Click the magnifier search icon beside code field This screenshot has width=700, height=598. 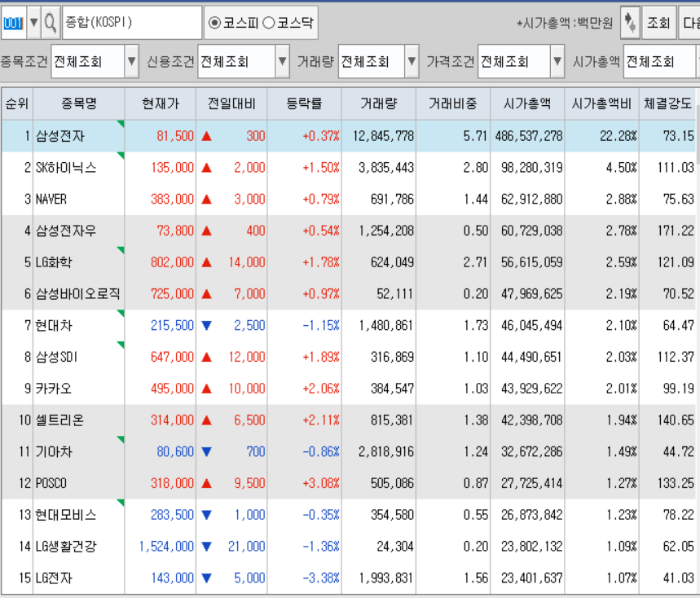[x=51, y=24]
